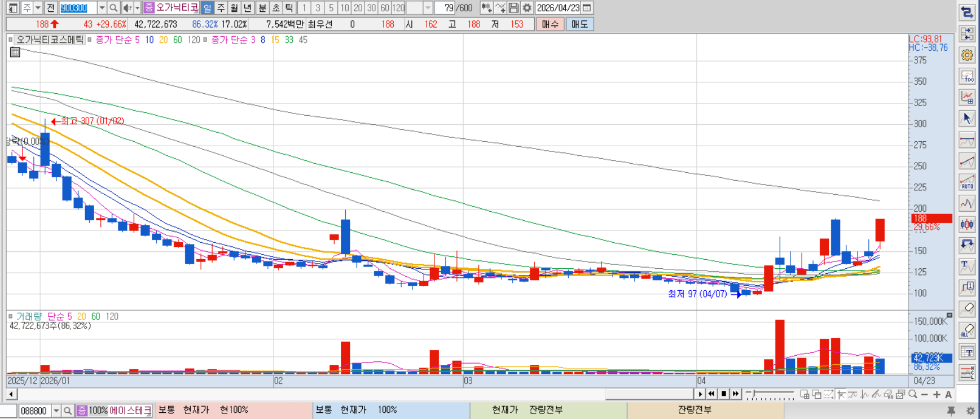Click the letter A font icon in bottom toolbar
This screenshot has width=980, height=419.
(948, 394)
